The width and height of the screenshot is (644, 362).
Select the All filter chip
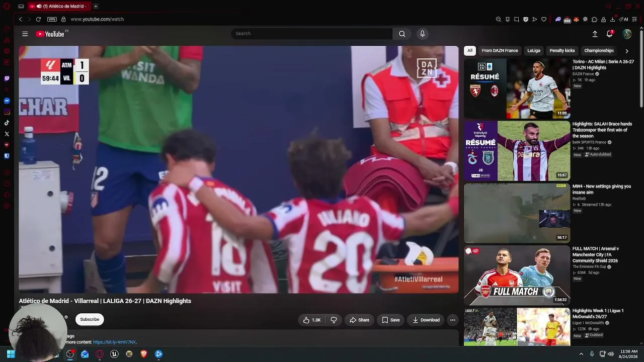(x=470, y=51)
